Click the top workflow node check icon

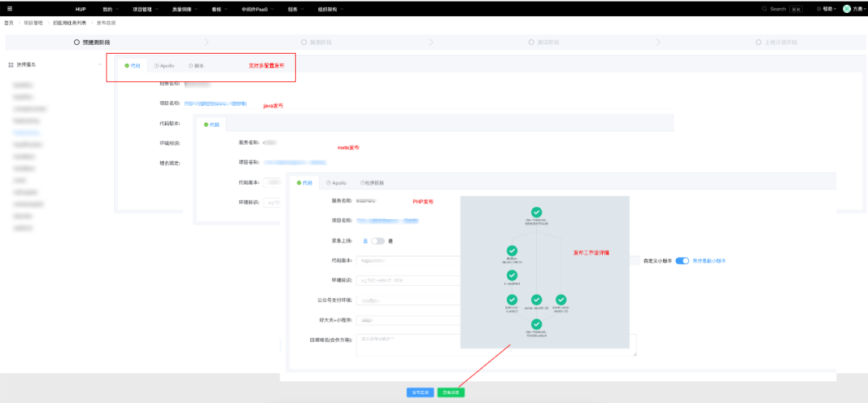pos(536,212)
